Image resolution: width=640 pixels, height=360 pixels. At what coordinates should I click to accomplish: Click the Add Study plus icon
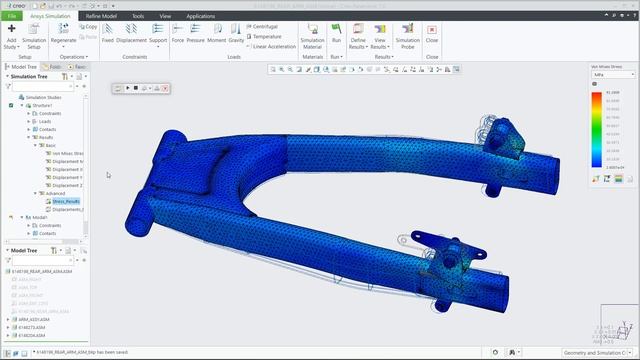(x=11, y=28)
